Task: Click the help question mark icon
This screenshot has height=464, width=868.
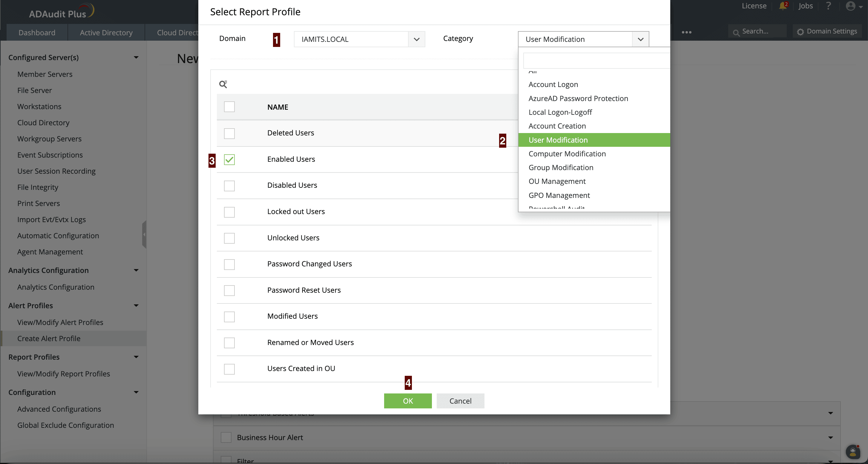Action: coord(828,6)
